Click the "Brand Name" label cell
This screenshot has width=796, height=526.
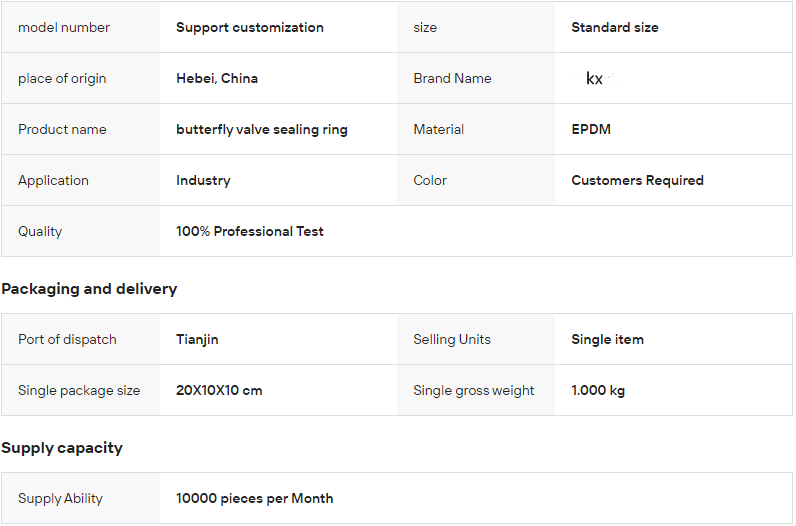(x=452, y=79)
